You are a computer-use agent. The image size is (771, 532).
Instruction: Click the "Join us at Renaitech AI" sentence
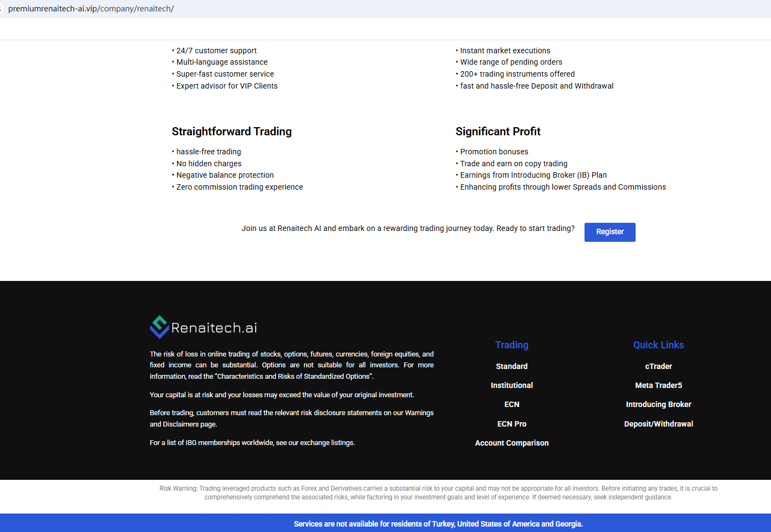[408, 228]
